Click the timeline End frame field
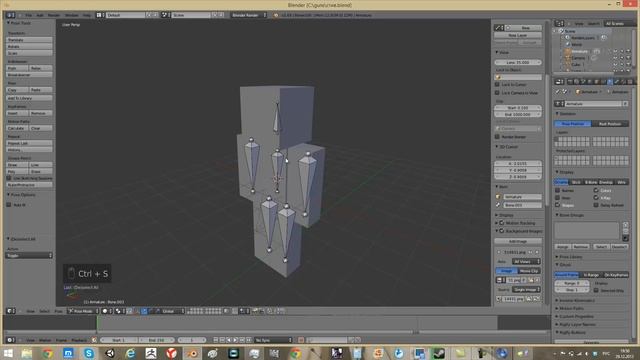 156,340
